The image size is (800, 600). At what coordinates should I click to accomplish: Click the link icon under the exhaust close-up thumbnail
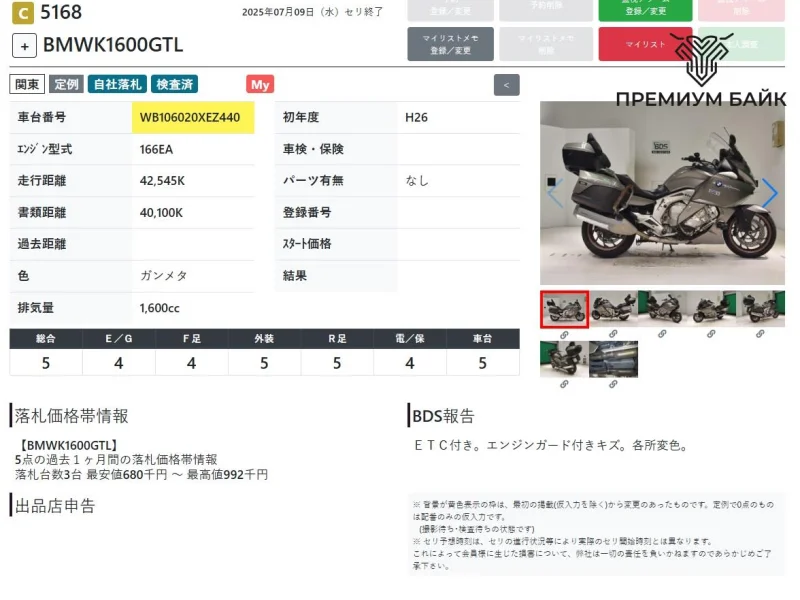[x=613, y=384]
